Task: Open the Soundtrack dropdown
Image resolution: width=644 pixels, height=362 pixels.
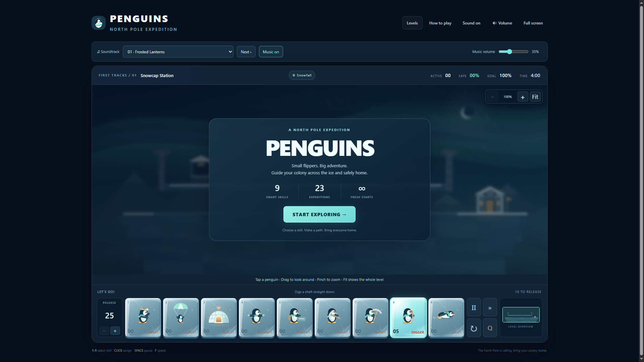Action: [x=178, y=52]
